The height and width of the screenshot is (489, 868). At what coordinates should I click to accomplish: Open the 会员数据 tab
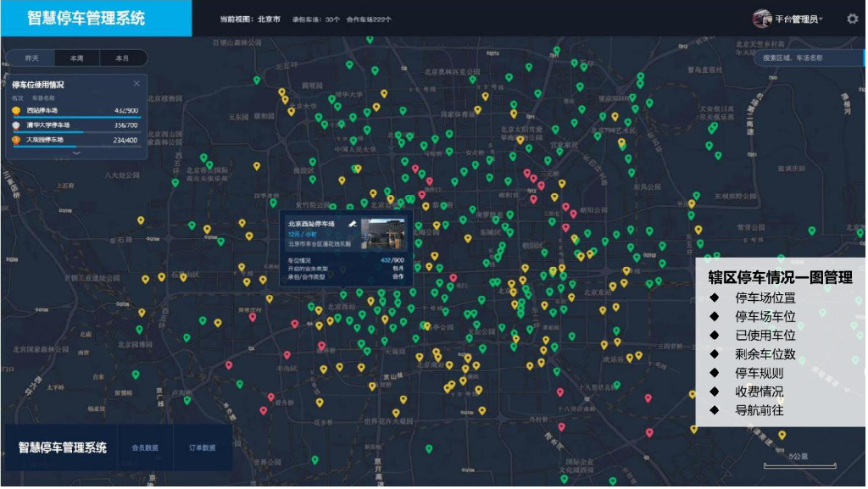pyautogui.click(x=145, y=447)
